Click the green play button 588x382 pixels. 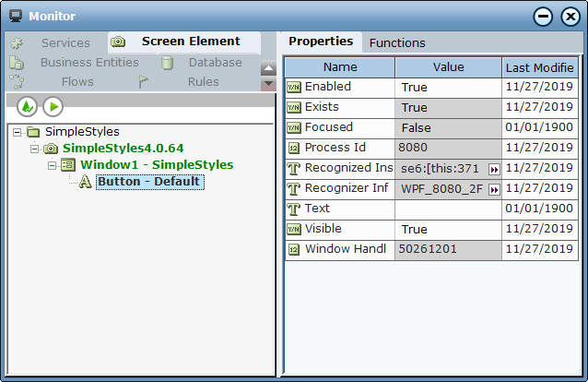pyautogui.click(x=53, y=107)
